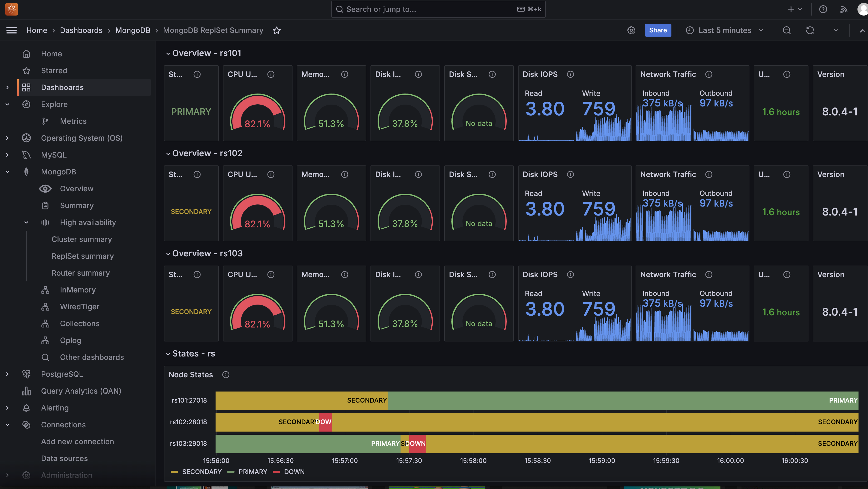
Task: Expand the Dashboards sidebar section
Action: click(x=7, y=87)
